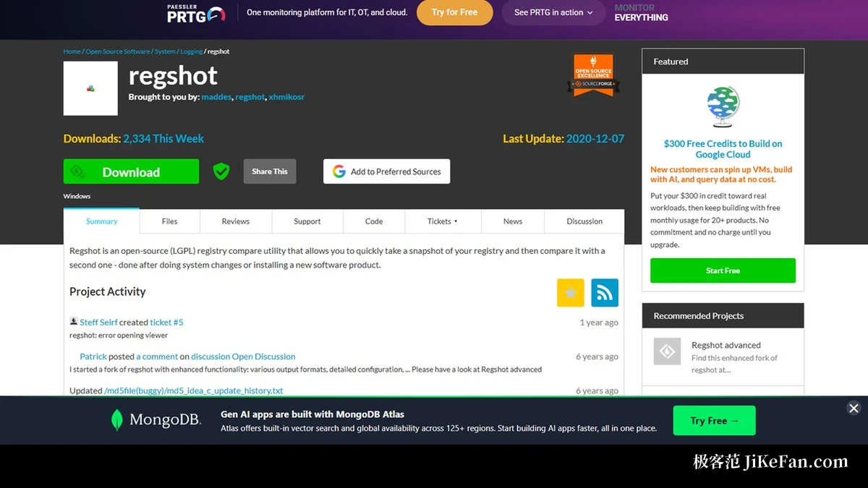Click the Windows platform label
868x488 pixels.
point(77,196)
